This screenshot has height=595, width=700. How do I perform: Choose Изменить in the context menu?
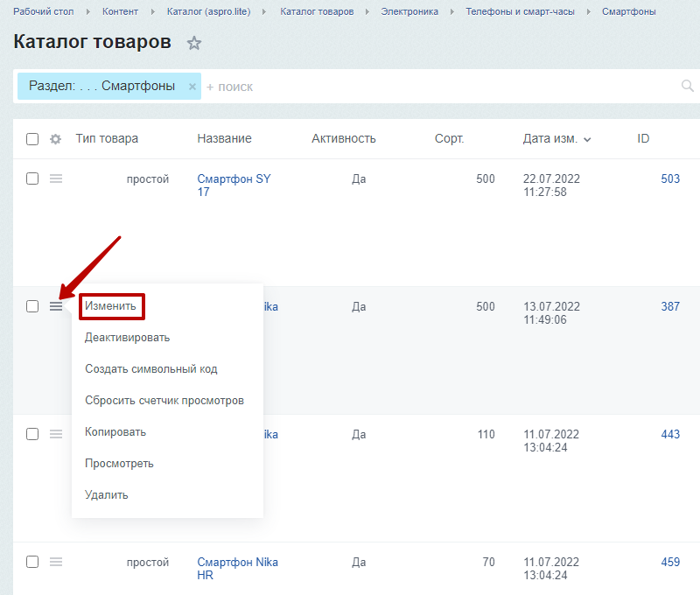pyautogui.click(x=110, y=306)
